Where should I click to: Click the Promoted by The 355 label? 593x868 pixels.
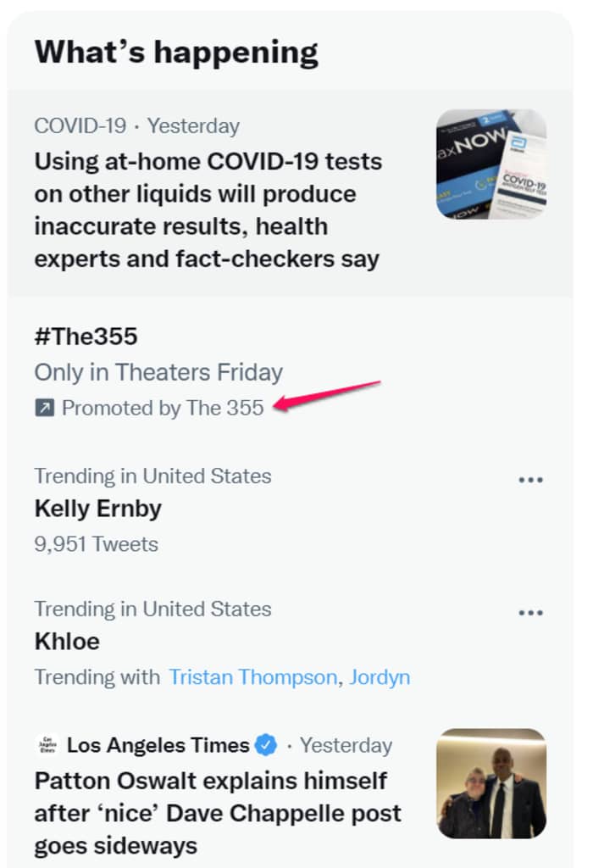[163, 409]
